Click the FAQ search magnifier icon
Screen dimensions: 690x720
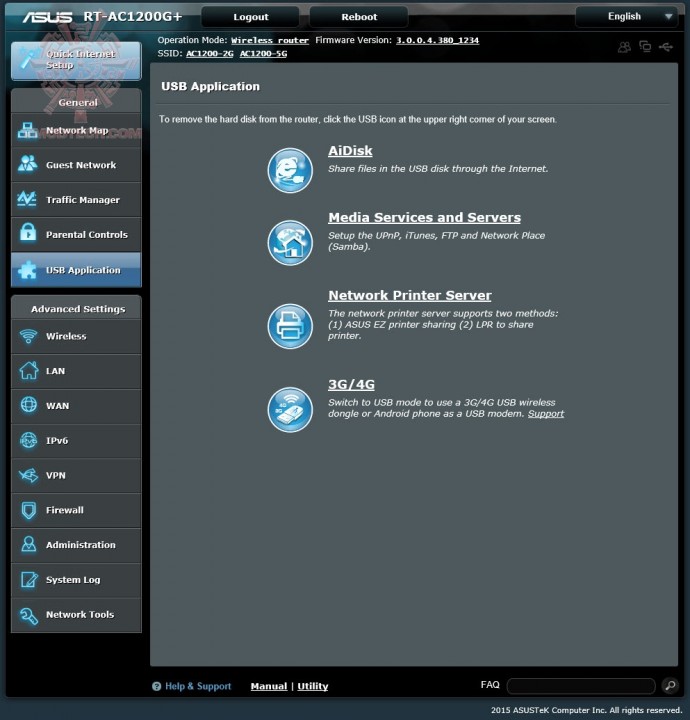click(670, 686)
